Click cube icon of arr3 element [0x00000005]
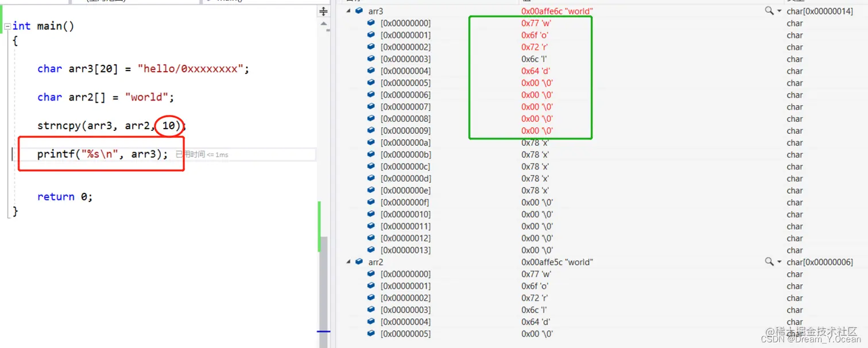The width and height of the screenshot is (868, 348). tap(371, 83)
